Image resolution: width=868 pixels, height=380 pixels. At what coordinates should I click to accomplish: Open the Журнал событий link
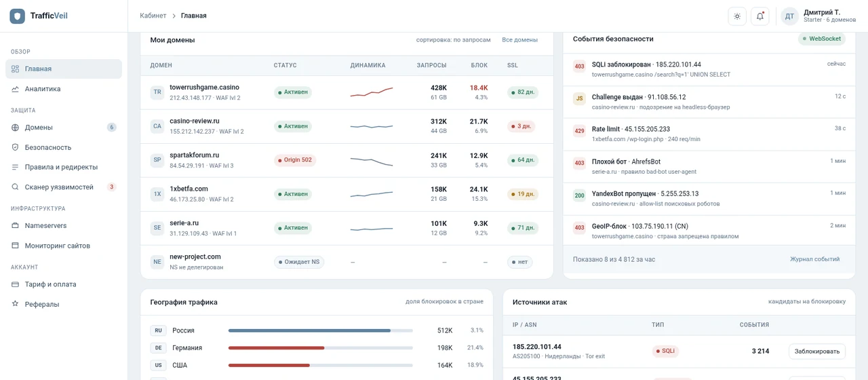pos(814,259)
